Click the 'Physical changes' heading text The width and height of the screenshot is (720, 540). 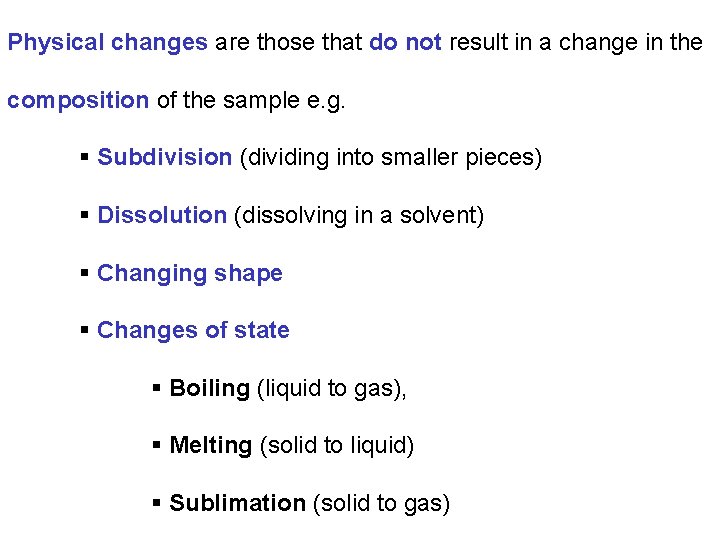[x=107, y=43]
